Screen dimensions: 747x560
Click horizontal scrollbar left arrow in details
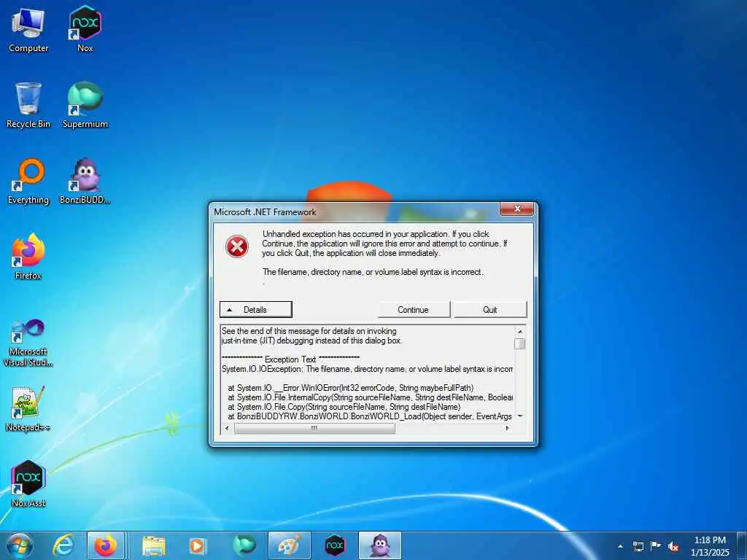[227, 428]
